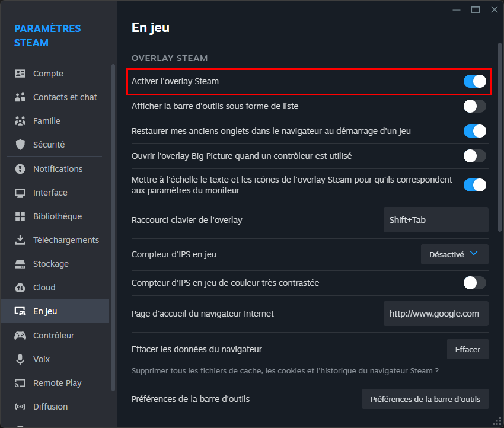Click the En jeu overlay icon
Screen dimensions: 504x428
tap(20, 311)
